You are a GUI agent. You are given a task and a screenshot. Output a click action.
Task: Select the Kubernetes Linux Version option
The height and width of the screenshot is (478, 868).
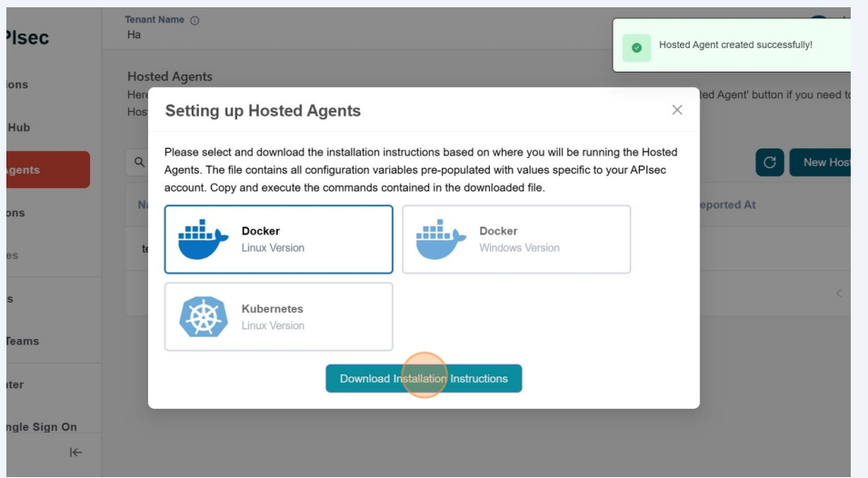[278, 316]
